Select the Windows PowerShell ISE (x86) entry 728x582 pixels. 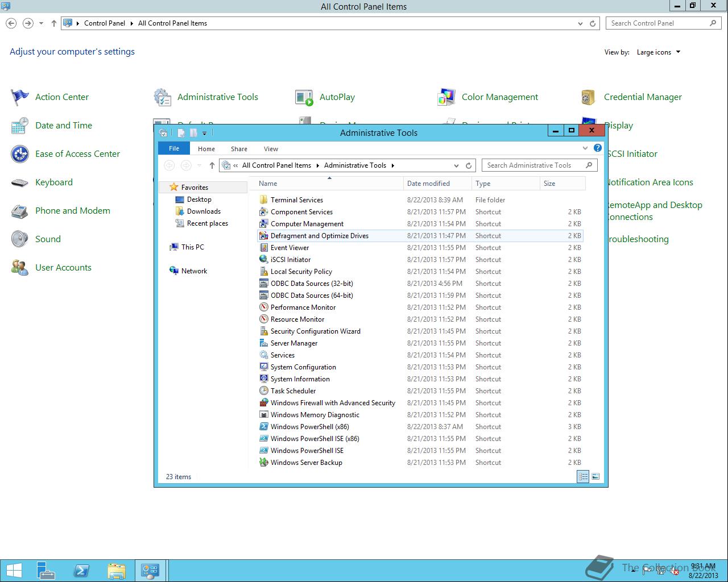315,439
